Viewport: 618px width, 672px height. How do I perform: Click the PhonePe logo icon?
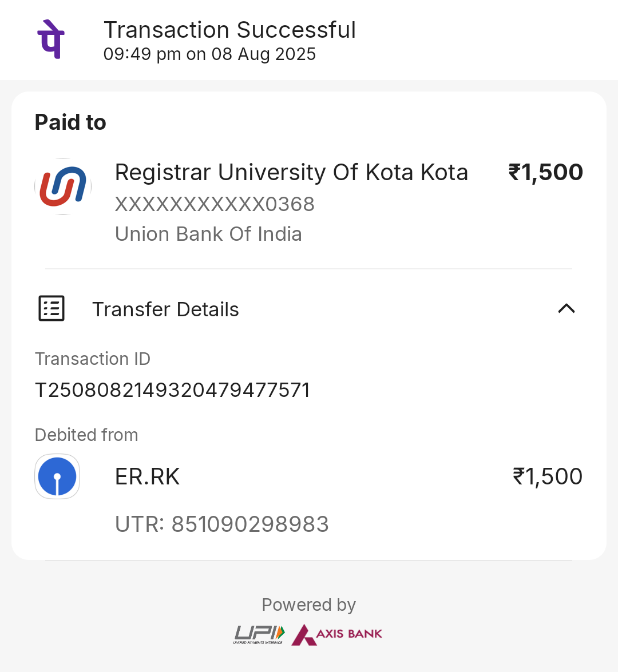tap(51, 39)
